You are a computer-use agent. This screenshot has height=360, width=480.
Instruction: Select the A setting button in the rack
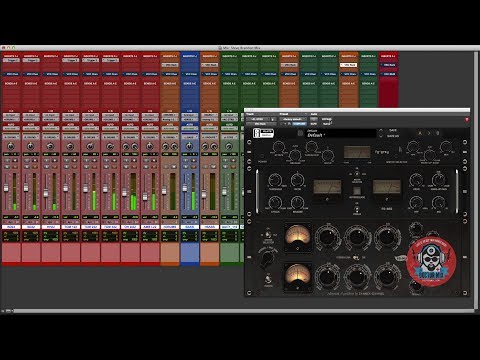click(x=420, y=133)
